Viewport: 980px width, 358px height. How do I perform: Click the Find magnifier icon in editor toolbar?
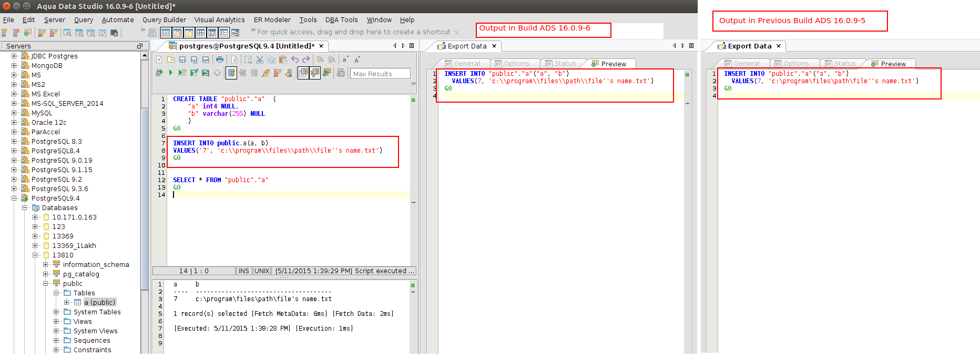coord(320,59)
